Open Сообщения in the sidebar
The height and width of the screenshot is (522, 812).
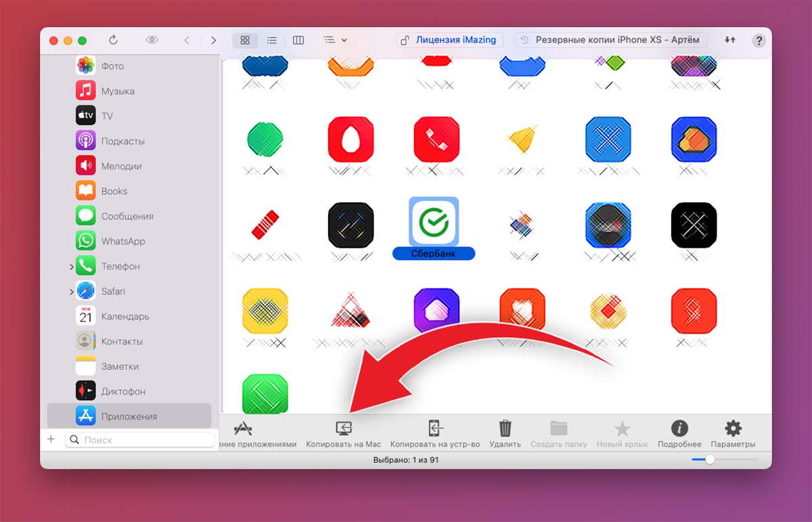coord(129,216)
